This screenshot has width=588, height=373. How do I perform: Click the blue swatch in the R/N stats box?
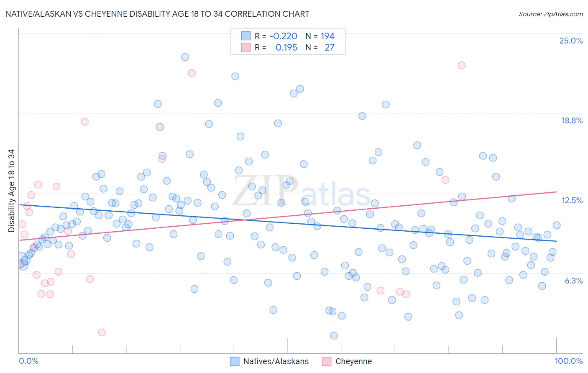click(245, 36)
